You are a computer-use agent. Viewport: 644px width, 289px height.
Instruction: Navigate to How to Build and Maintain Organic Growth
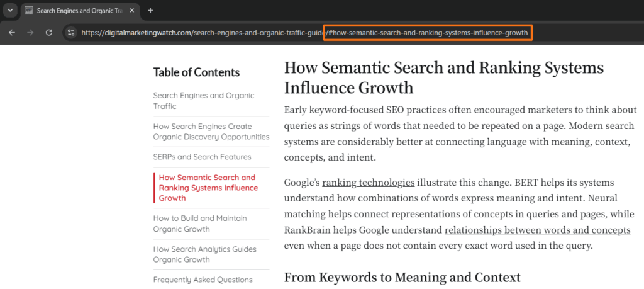click(200, 224)
